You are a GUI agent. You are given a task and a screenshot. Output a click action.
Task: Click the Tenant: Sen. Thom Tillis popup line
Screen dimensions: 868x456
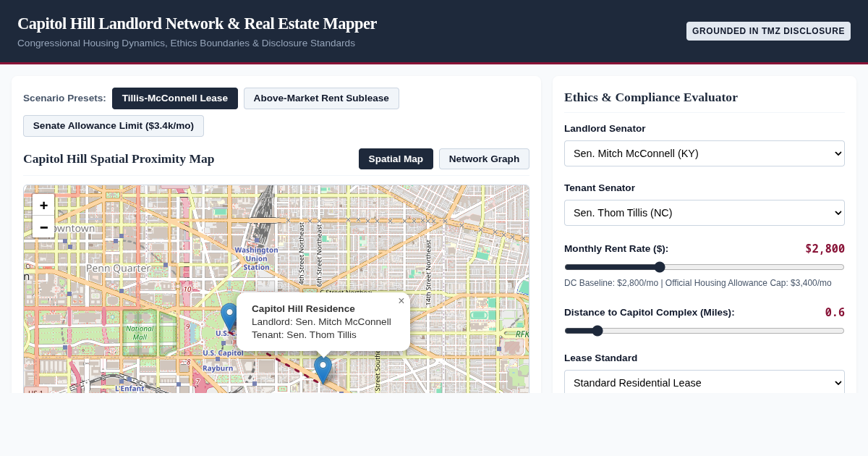tap(304, 335)
